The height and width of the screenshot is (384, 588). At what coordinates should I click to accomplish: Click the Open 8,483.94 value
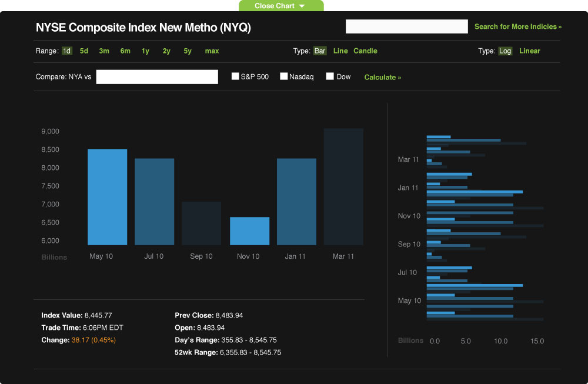[x=211, y=328]
